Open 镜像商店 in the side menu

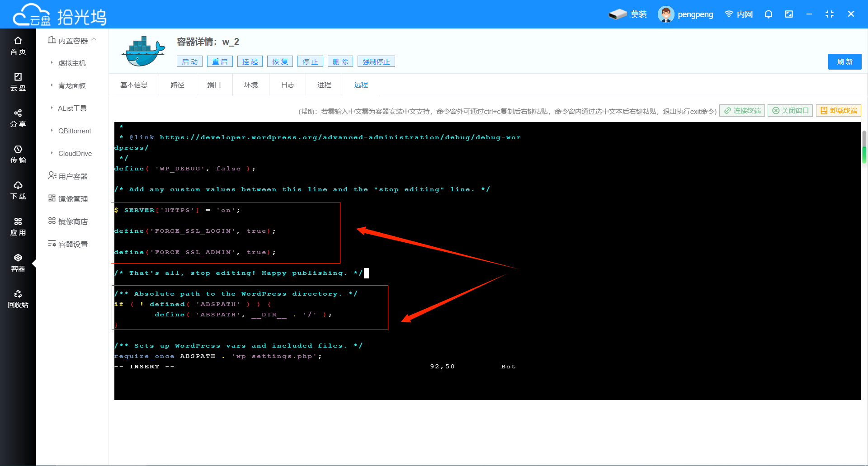click(x=68, y=221)
